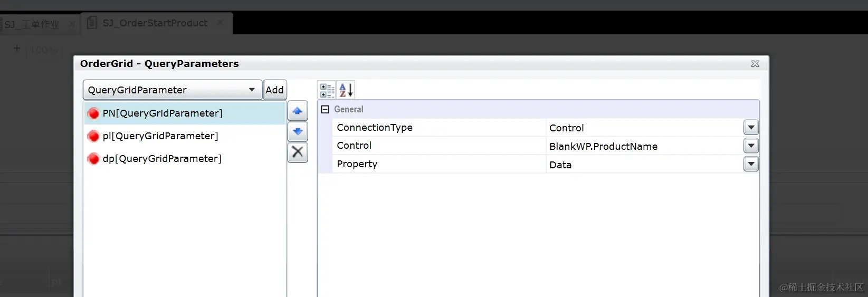Select the ConnectionType property label
Viewport: 868px width, 297px height.
pyautogui.click(x=375, y=128)
